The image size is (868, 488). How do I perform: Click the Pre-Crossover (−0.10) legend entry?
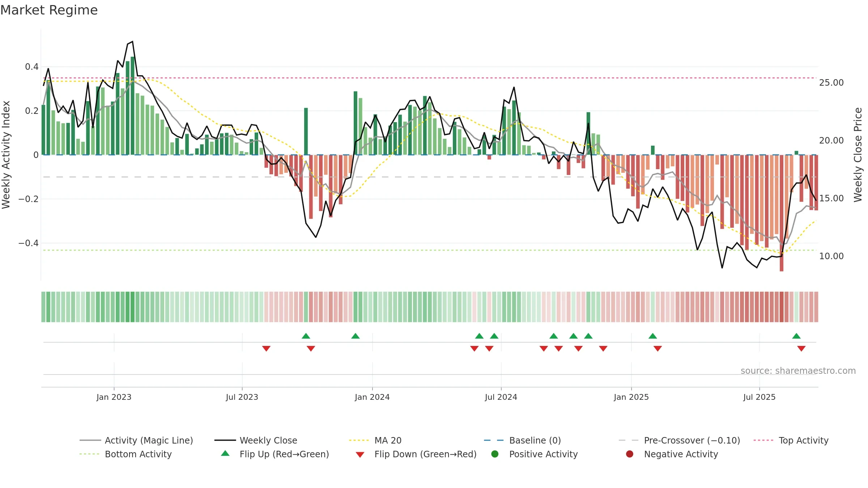(680, 440)
